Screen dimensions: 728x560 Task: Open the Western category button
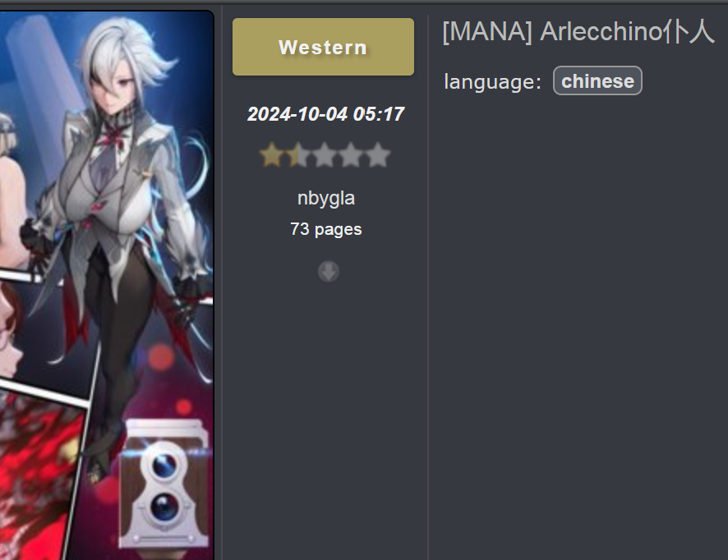tap(323, 47)
